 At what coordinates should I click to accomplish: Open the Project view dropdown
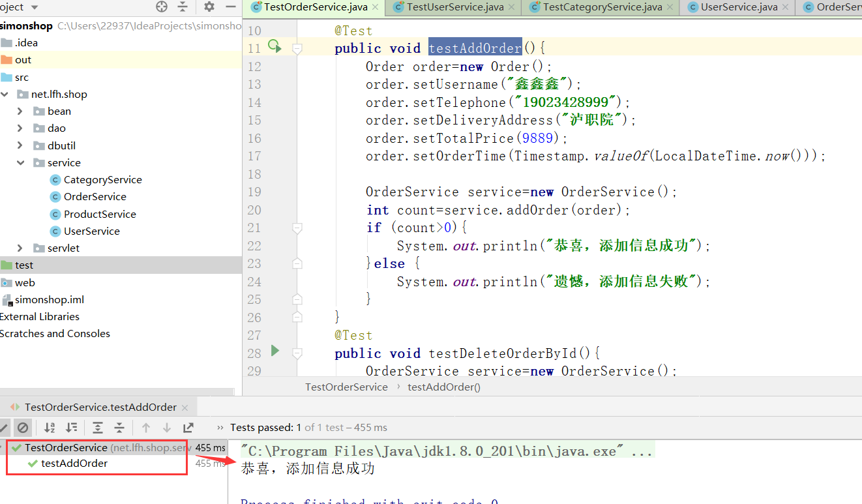coord(34,7)
